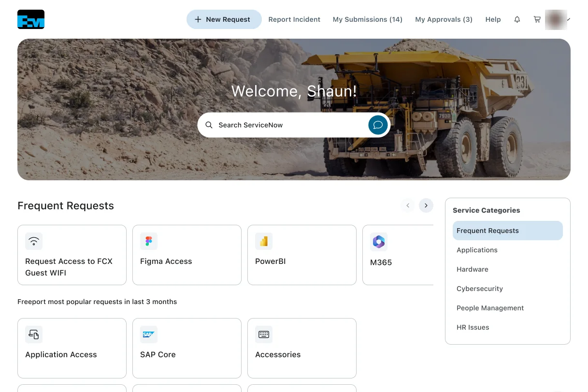
Task: Click the Service Categories heading
Action: tap(487, 210)
